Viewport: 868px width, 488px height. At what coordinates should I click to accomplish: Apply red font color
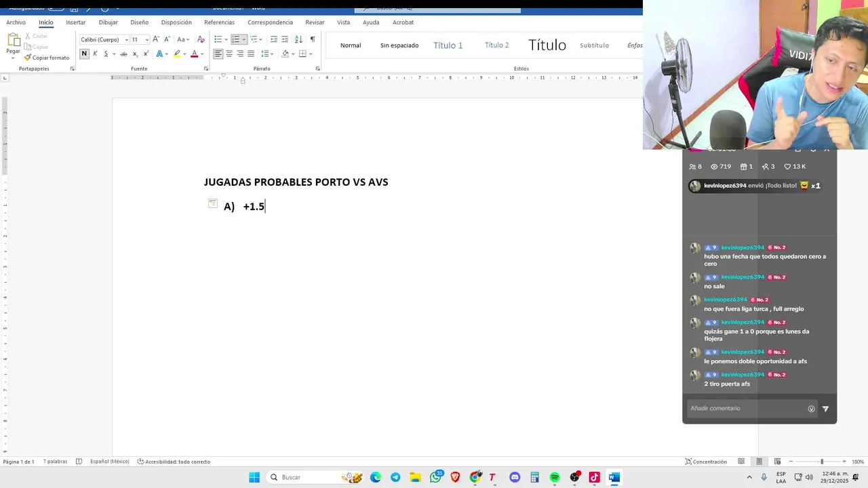click(194, 54)
